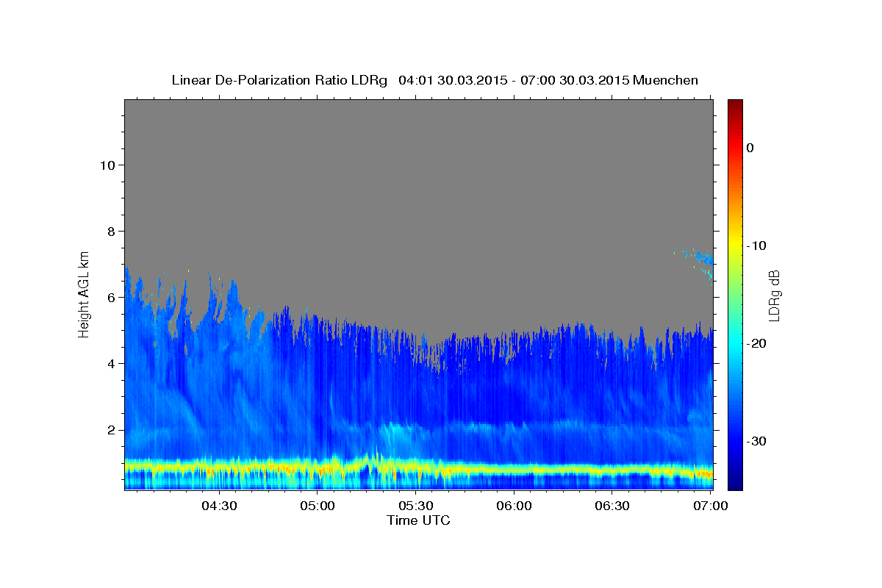Click the colorbar label '0'

click(750, 148)
